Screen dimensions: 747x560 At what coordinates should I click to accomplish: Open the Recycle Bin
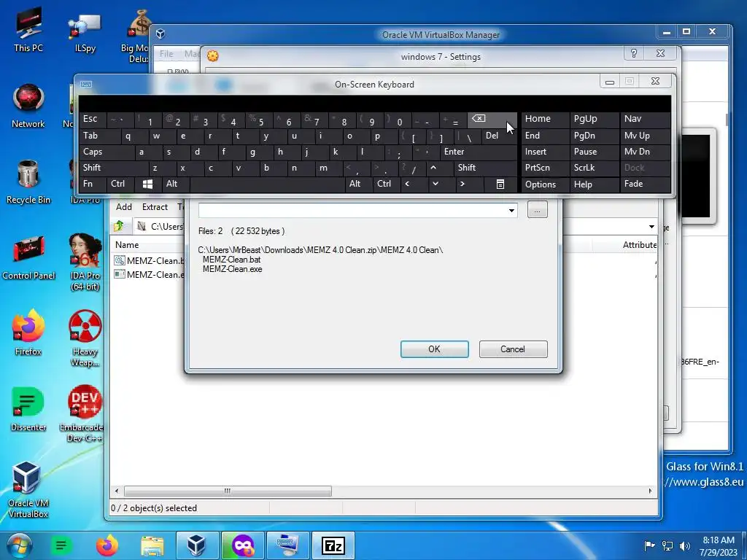[x=28, y=182]
